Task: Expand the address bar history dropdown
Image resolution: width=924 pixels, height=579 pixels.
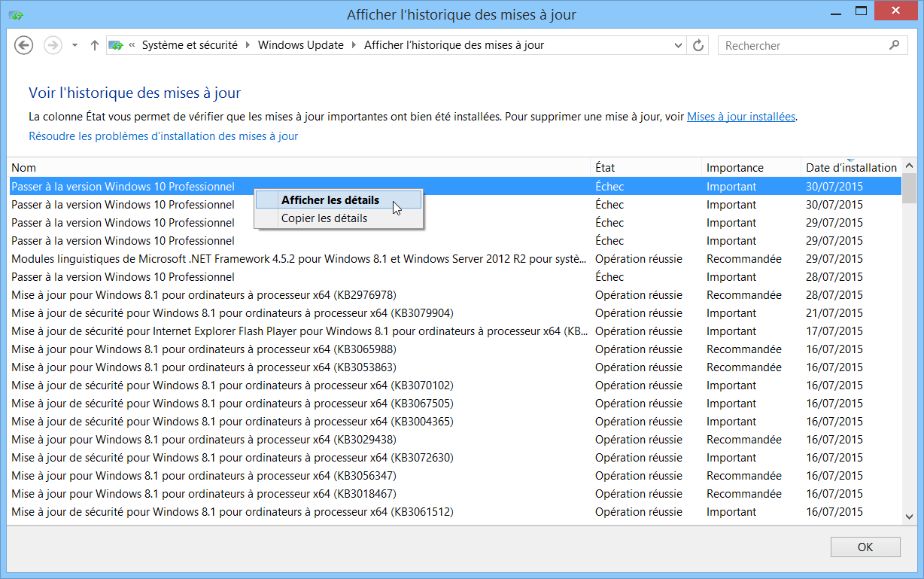Action: [678, 45]
